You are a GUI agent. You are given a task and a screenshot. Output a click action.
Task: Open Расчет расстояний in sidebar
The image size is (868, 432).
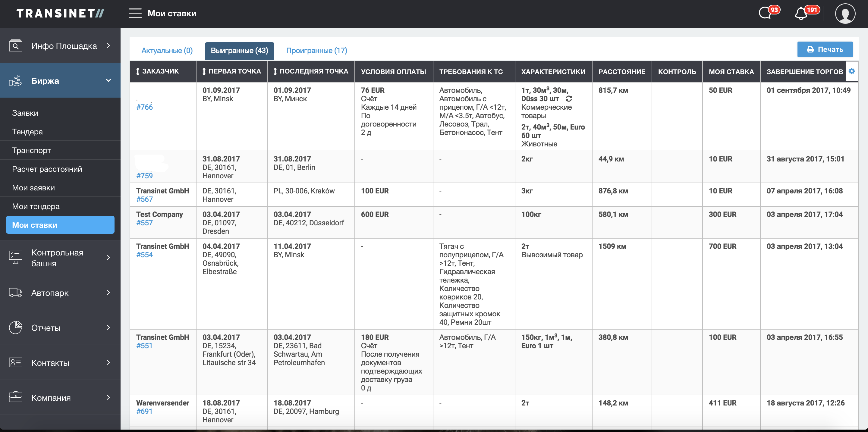pos(47,169)
